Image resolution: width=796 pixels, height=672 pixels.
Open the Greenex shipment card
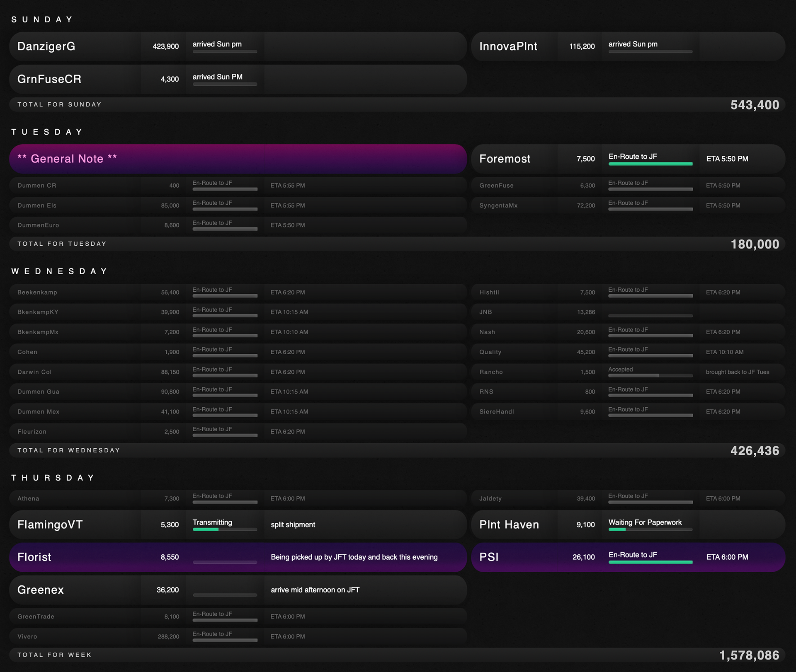tap(238, 590)
